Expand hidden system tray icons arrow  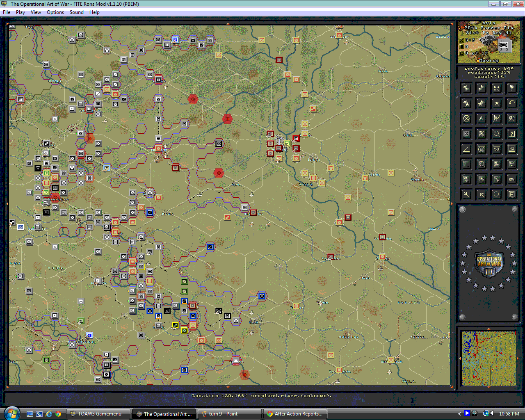pos(459,413)
